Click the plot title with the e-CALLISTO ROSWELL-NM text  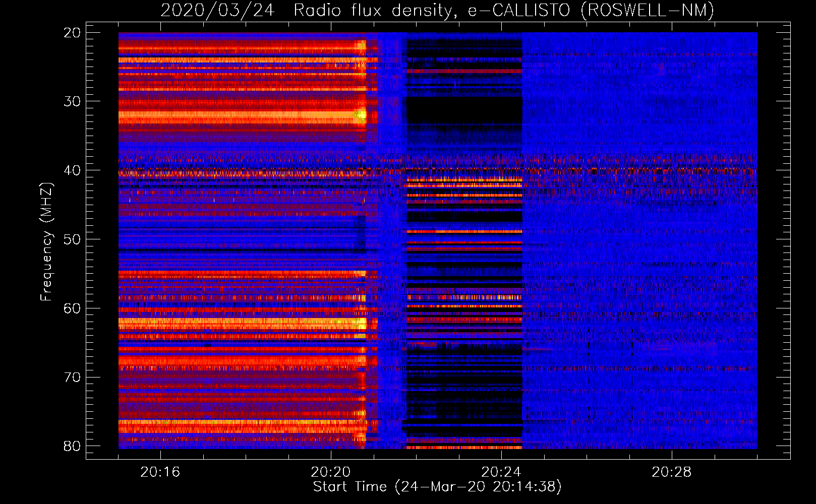(x=437, y=10)
